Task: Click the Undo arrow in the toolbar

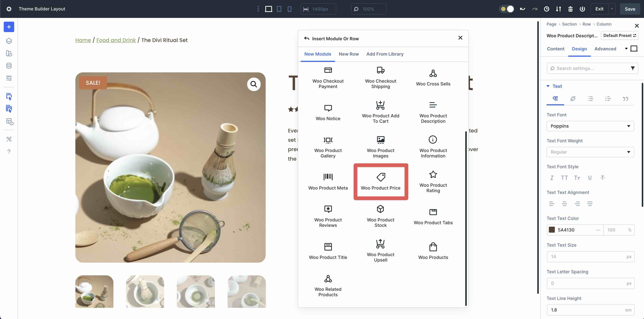Action: coord(523,9)
